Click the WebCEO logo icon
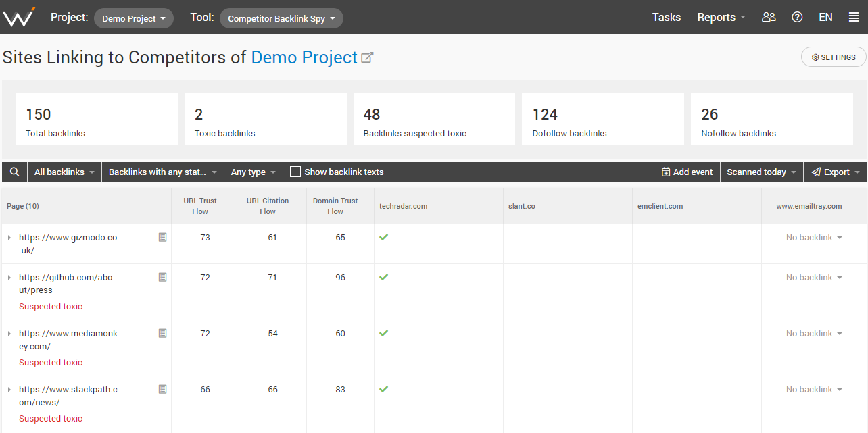868x433 pixels. (20, 17)
